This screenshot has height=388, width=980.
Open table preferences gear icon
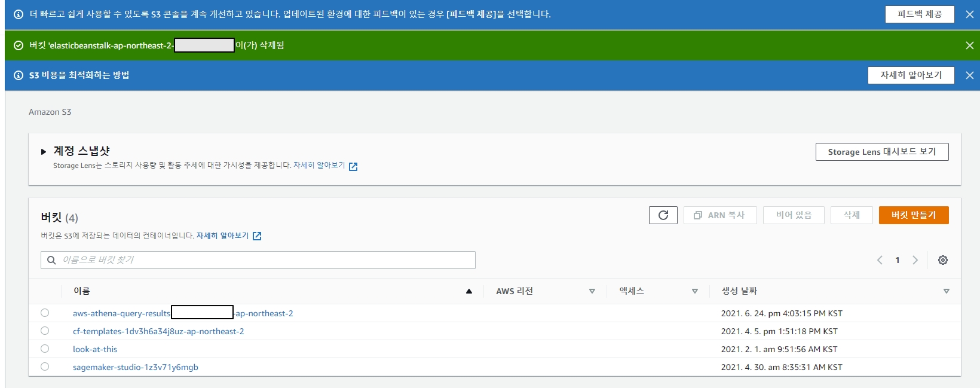[x=943, y=260]
